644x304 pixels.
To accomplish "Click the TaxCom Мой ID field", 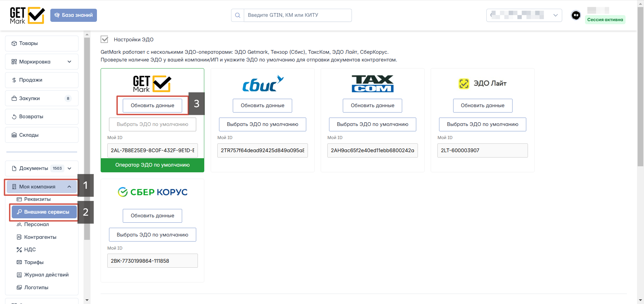I will 373,150.
